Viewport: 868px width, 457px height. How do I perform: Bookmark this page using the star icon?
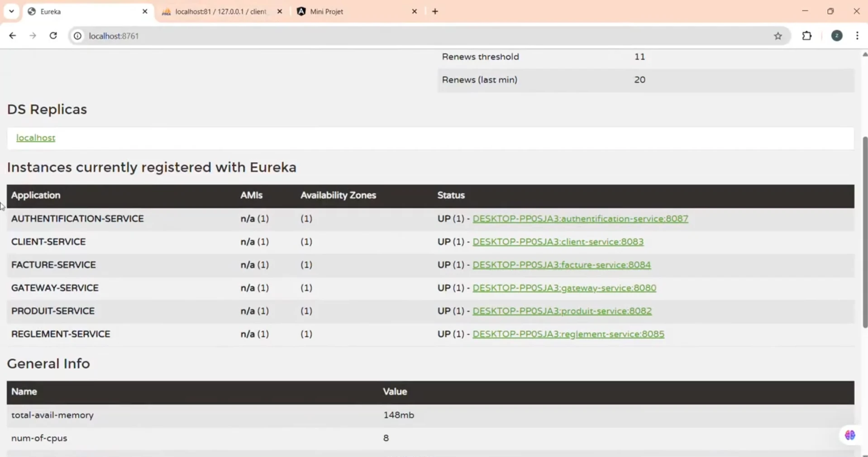click(779, 36)
